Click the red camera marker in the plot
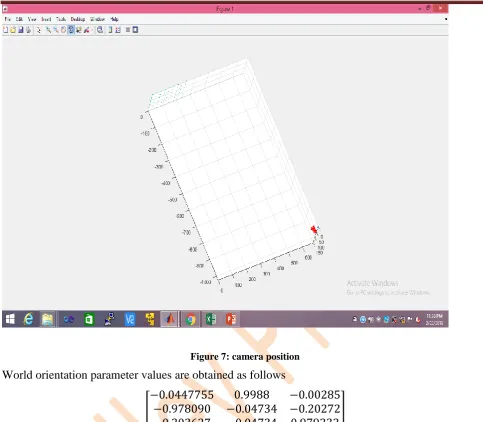 tap(314, 230)
